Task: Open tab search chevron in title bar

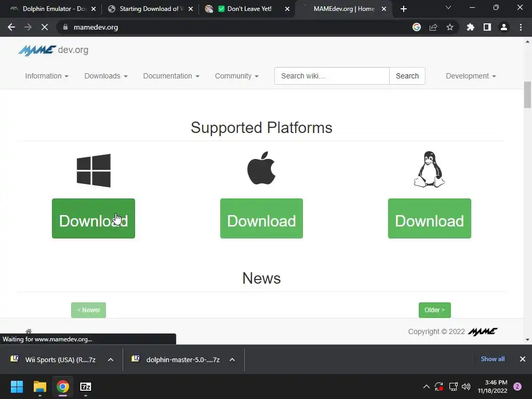Action: 448,7
